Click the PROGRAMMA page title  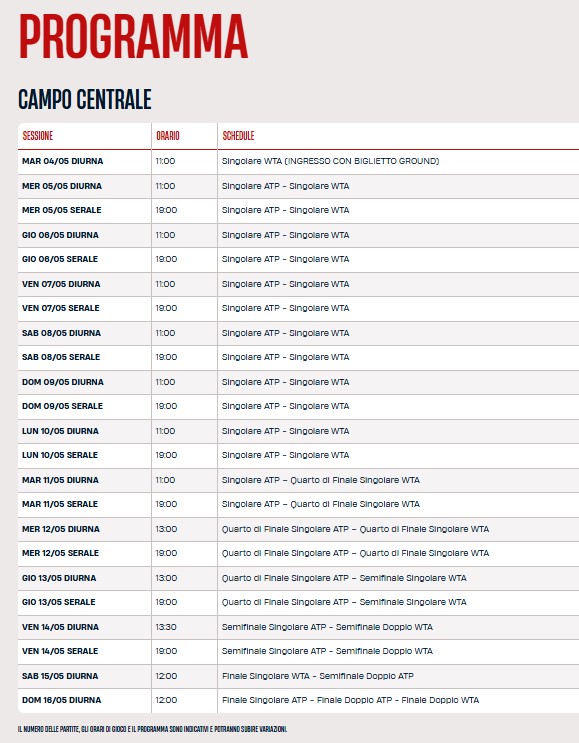point(133,36)
